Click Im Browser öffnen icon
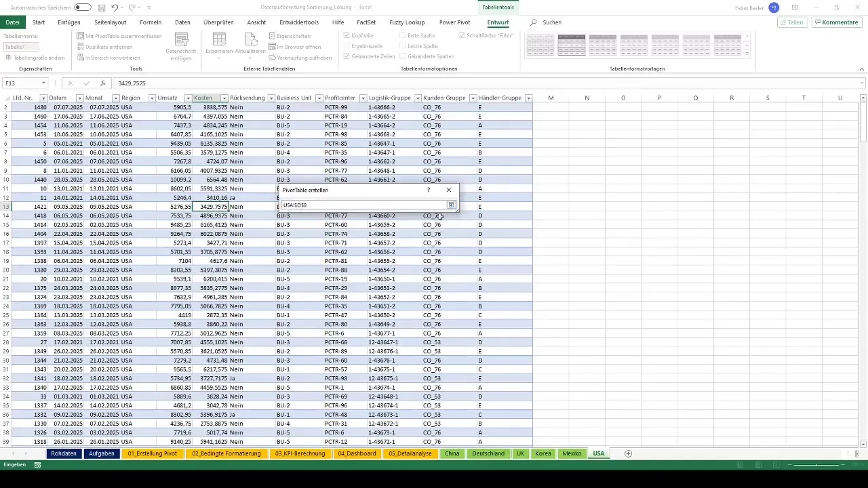Image resolution: width=868 pixels, height=488 pixels. coord(272,47)
